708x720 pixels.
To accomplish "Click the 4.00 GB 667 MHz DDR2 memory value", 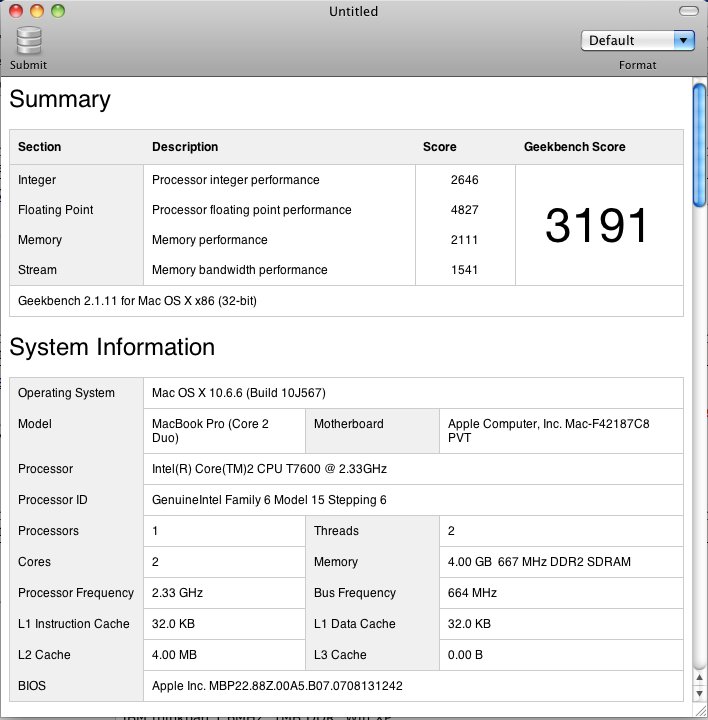I will click(x=539, y=562).
